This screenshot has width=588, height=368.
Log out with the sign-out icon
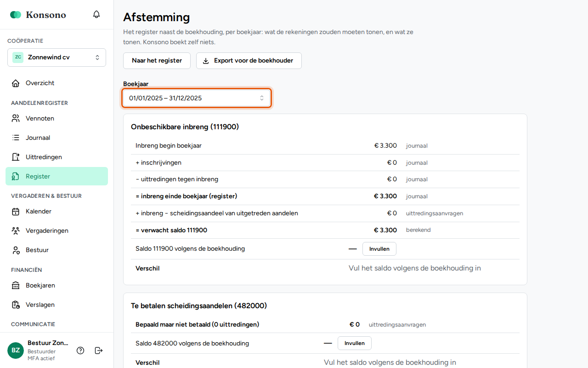(x=98, y=351)
